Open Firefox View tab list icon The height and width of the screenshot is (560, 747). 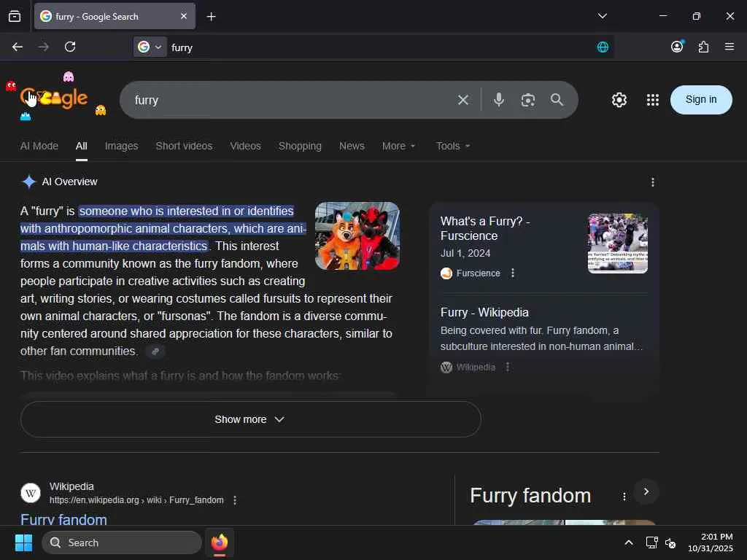coord(15,17)
